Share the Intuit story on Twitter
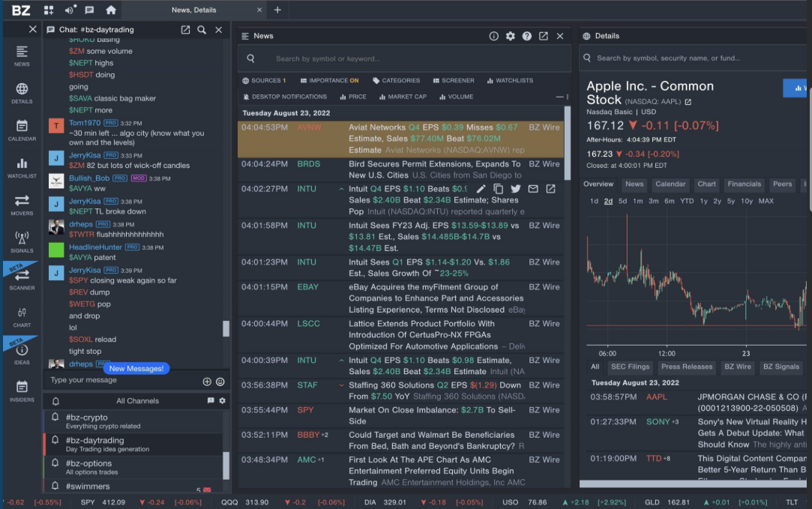Viewport: 812px width, 509px height. tap(516, 189)
